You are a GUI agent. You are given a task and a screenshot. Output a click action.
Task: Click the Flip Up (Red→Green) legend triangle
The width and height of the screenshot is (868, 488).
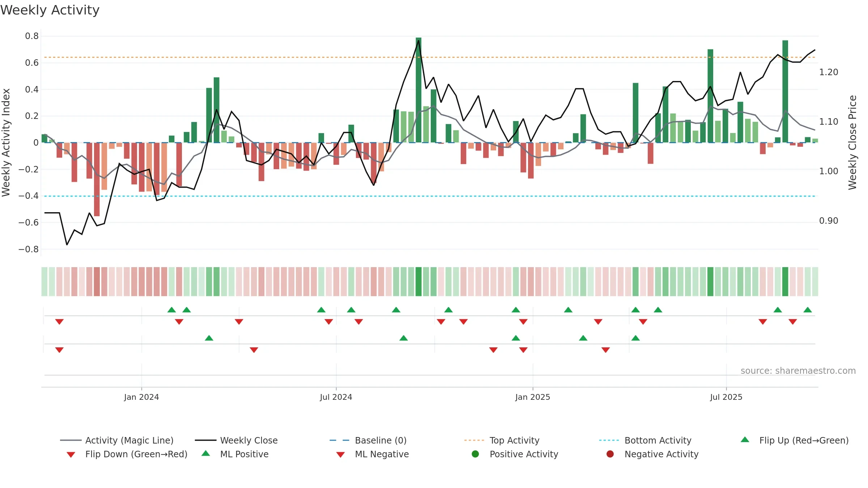pos(745,440)
